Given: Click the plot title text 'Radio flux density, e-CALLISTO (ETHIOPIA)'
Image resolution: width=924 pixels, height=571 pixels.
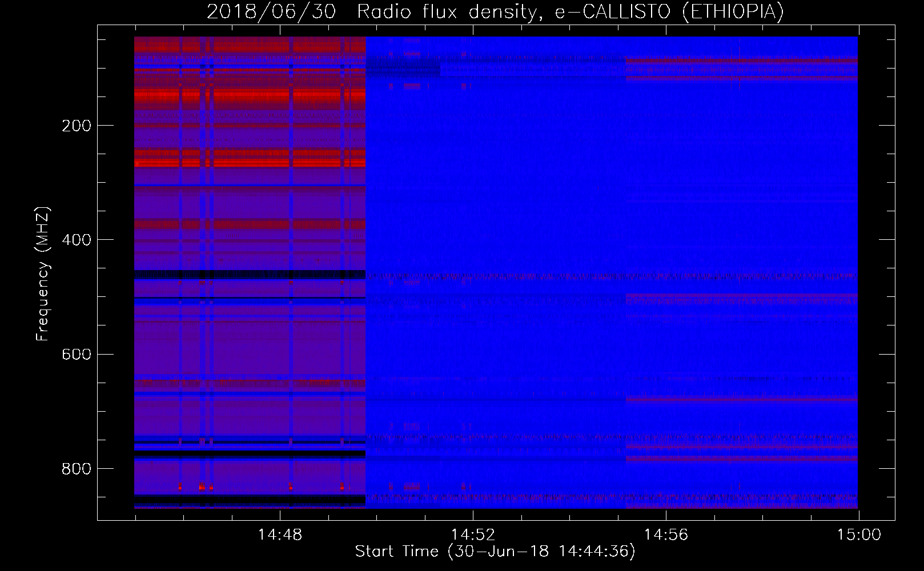Looking at the screenshot, I should (x=571, y=11).
